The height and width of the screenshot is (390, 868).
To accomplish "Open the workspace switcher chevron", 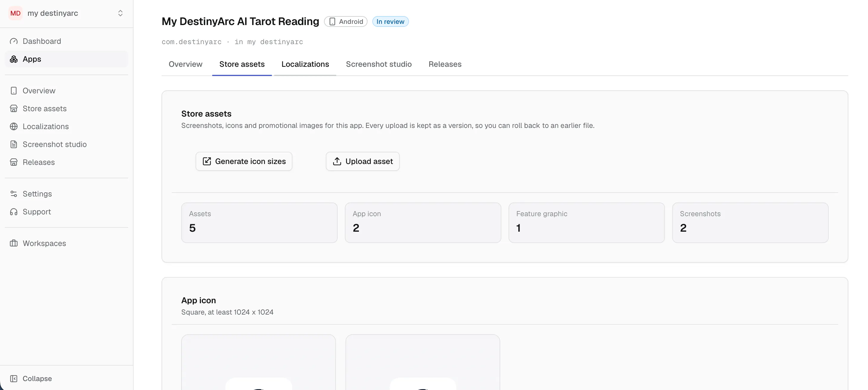I will pos(120,13).
